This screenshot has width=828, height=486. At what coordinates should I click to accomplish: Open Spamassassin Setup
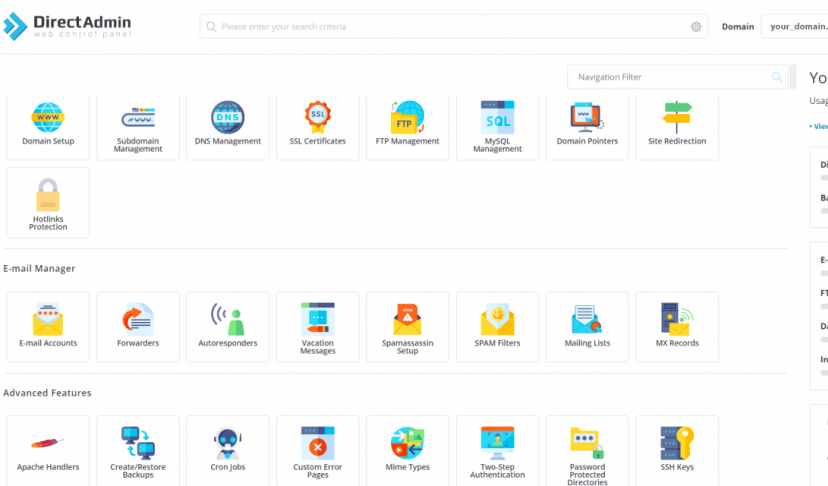[x=407, y=326]
